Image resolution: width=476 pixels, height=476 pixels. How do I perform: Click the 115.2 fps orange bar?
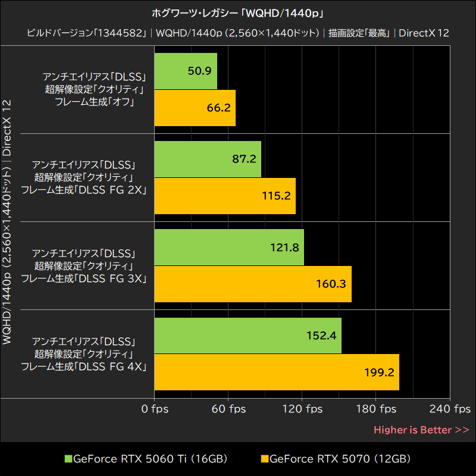(225, 196)
